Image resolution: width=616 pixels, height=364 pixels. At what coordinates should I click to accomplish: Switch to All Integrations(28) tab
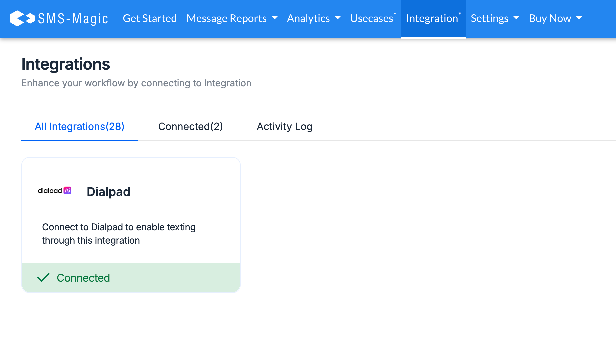(80, 127)
